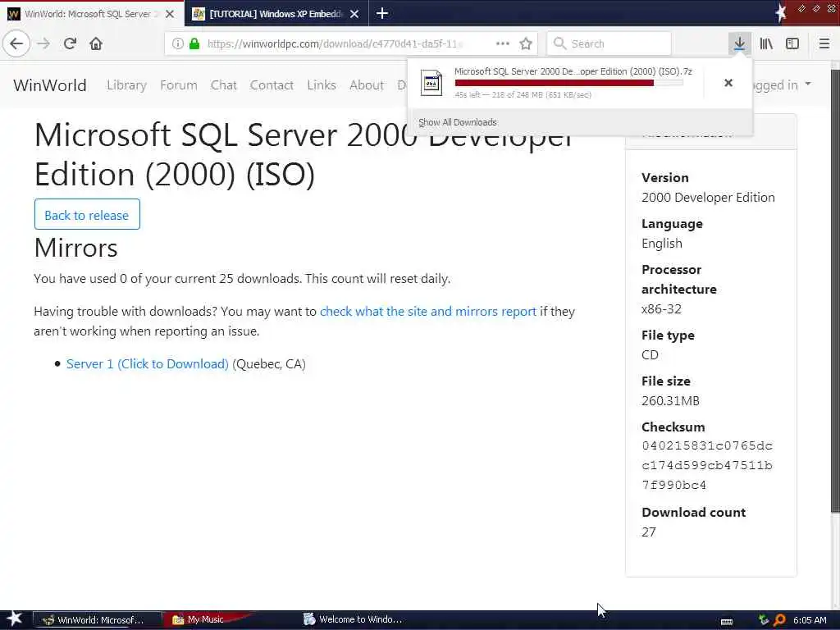Click the page vertical scrollbar

click(x=834, y=290)
